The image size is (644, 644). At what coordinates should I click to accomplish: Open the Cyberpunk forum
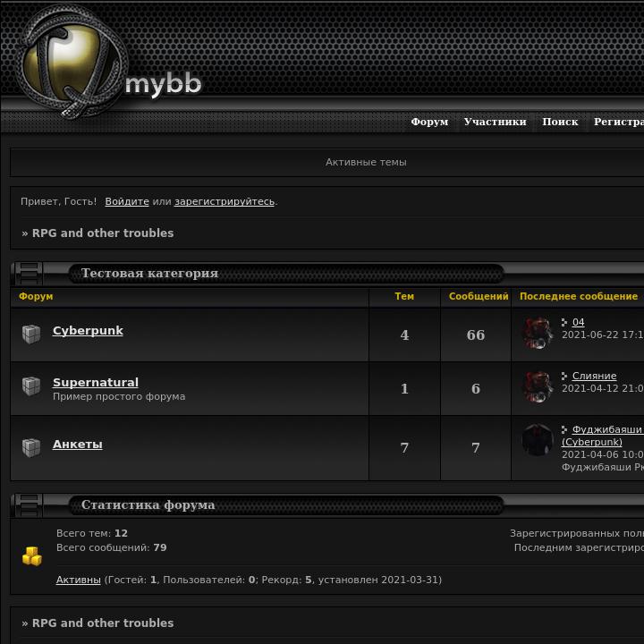88,331
